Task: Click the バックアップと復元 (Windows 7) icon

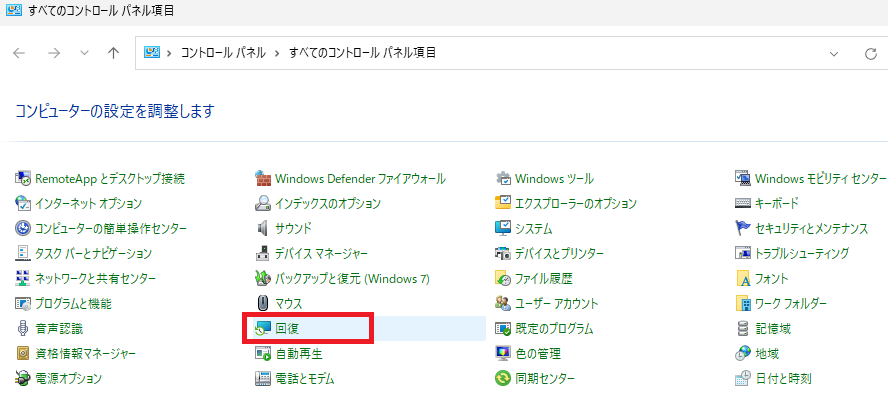Action: point(263,279)
